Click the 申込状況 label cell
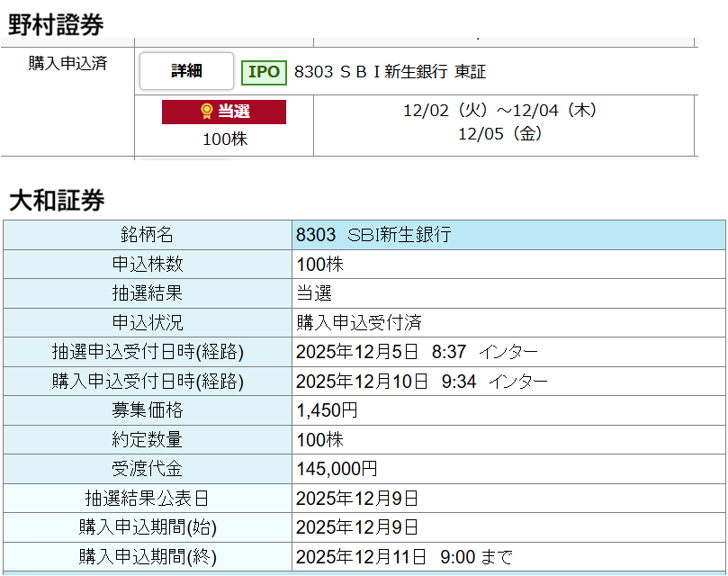 tap(148, 323)
